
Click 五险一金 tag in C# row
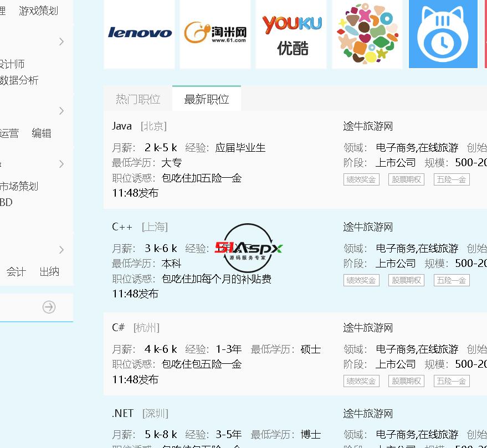pyautogui.click(x=452, y=381)
